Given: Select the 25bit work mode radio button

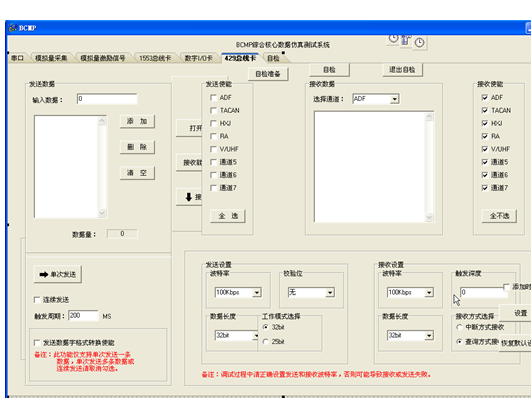Looking at the screenshot, I should tap(266, 342).
